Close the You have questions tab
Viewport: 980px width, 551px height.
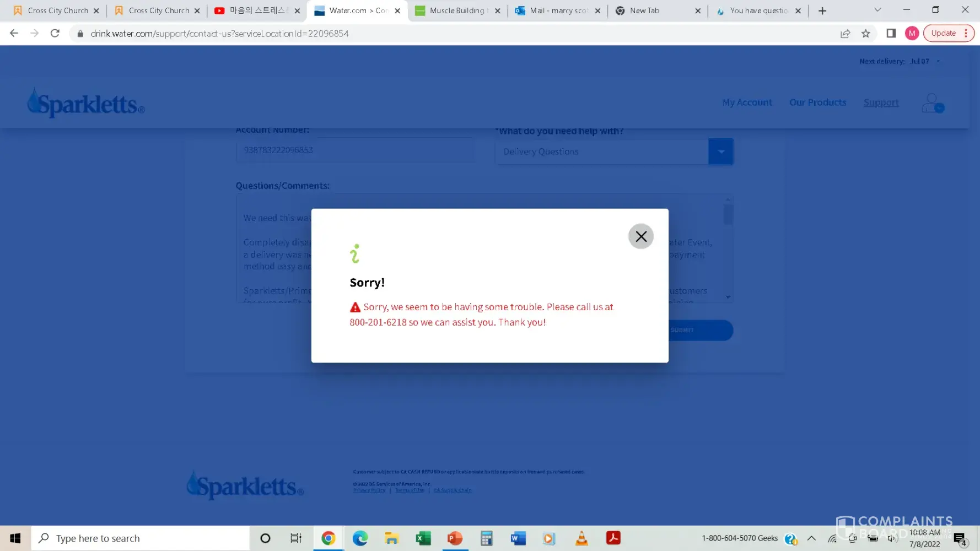[x=798, y=11]
